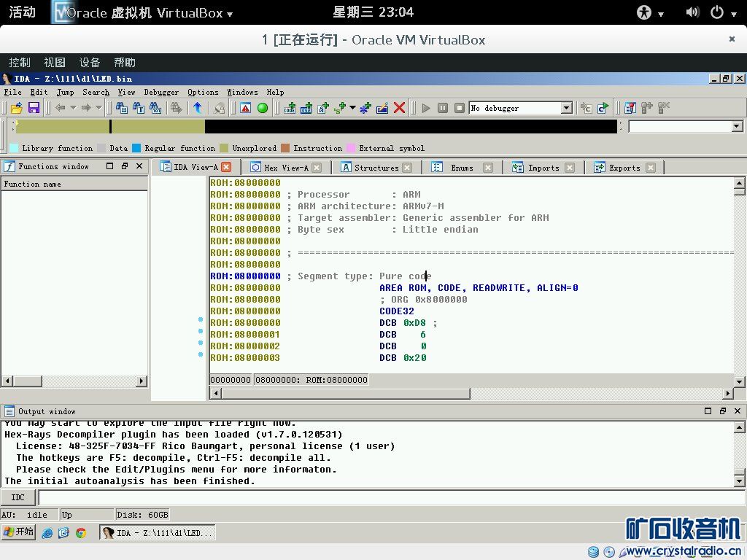The image size is (747, 560).
Task: Click the blue up-arrow jump icon
Action: 197,108
